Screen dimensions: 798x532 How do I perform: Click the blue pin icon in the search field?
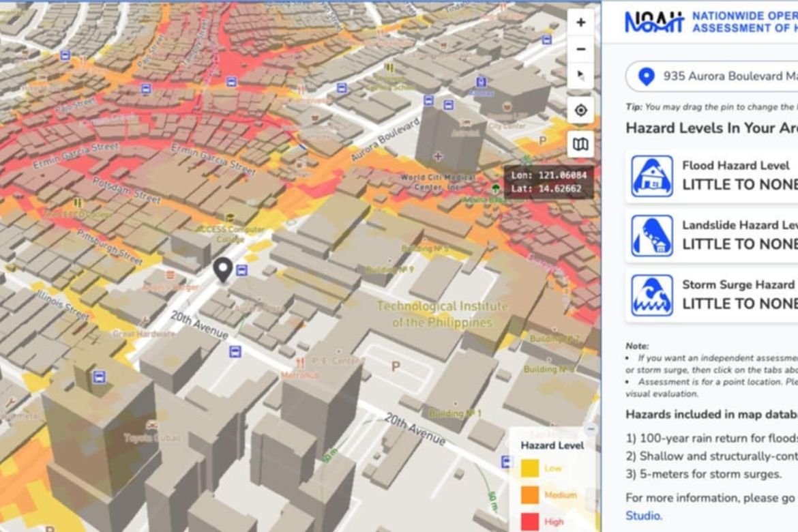[647, 76]
